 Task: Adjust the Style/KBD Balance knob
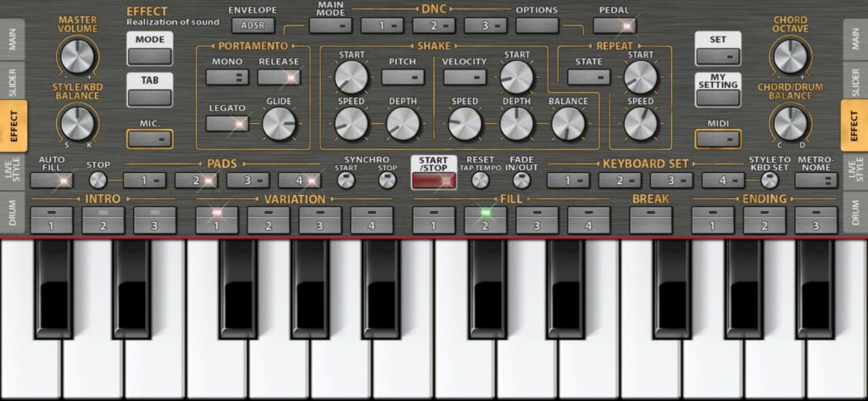77,123
